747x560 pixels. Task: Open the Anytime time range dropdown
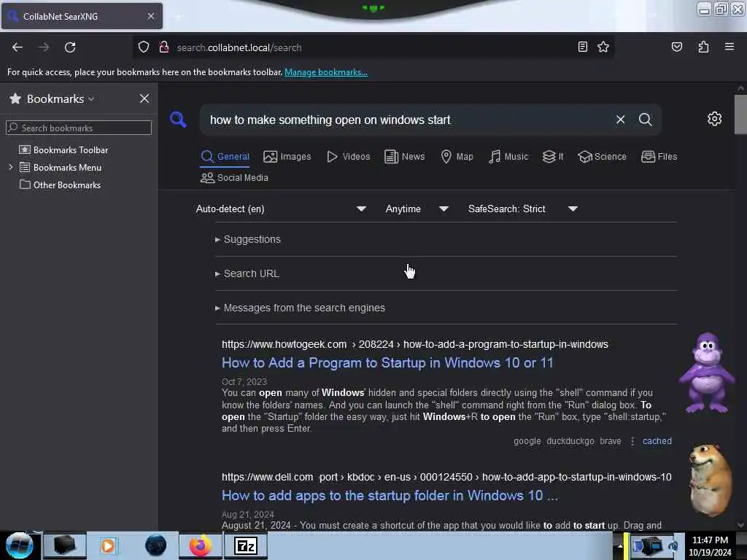click(x=417, y=209)
